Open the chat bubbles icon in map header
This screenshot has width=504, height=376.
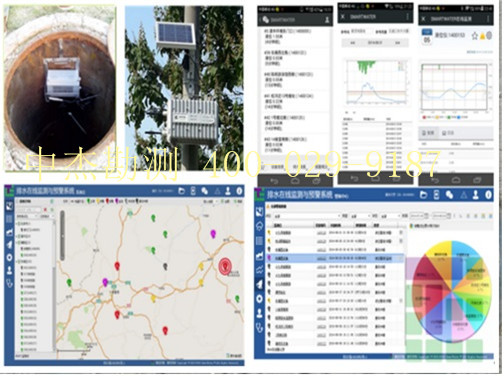[x=205, y=191]
